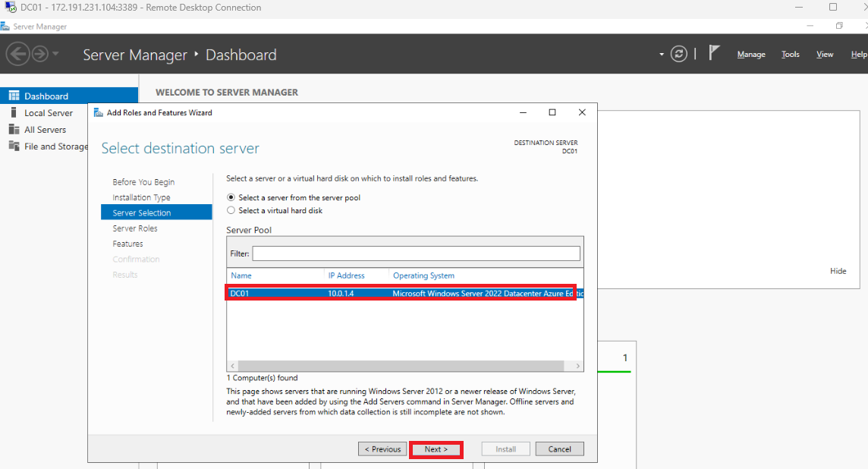Image resolution: width=868 pixels, height=469 pixels.
Task: Open the View menu
Action: [x=824, y=55]
